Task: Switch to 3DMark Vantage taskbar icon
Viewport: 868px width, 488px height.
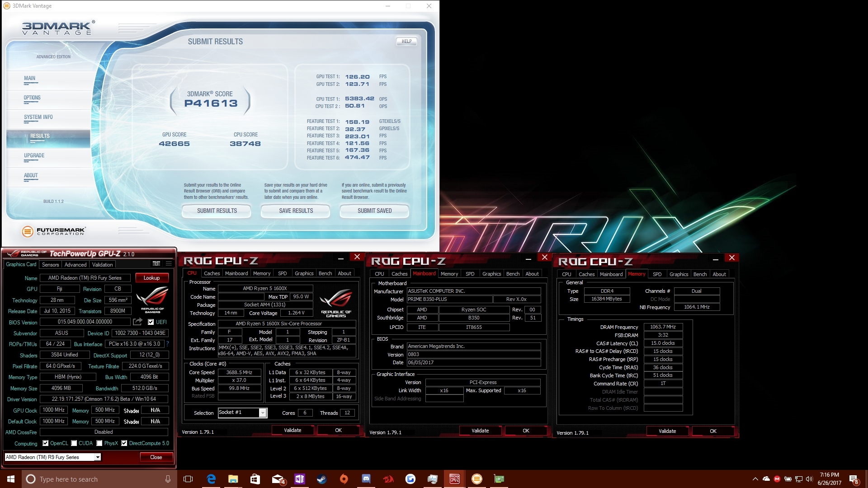Action: (477, 479)
